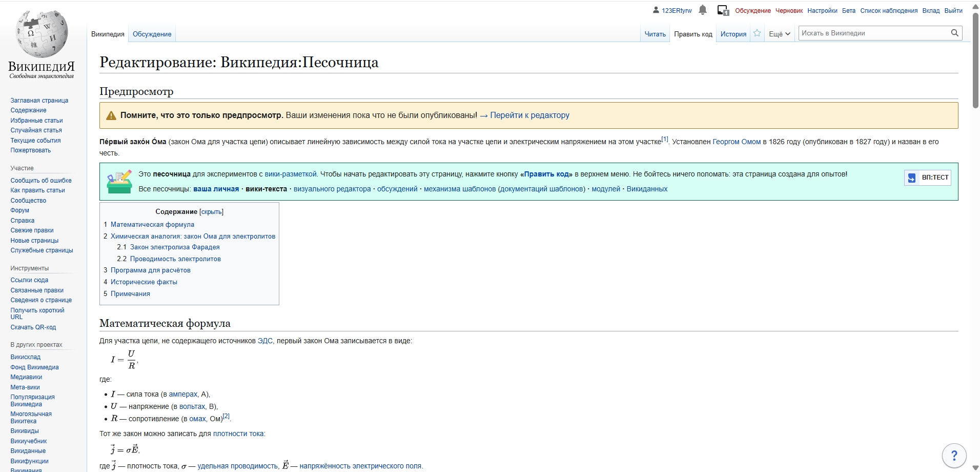
Task: Open the notifications bell icon
Action: [x=703, y=10]
